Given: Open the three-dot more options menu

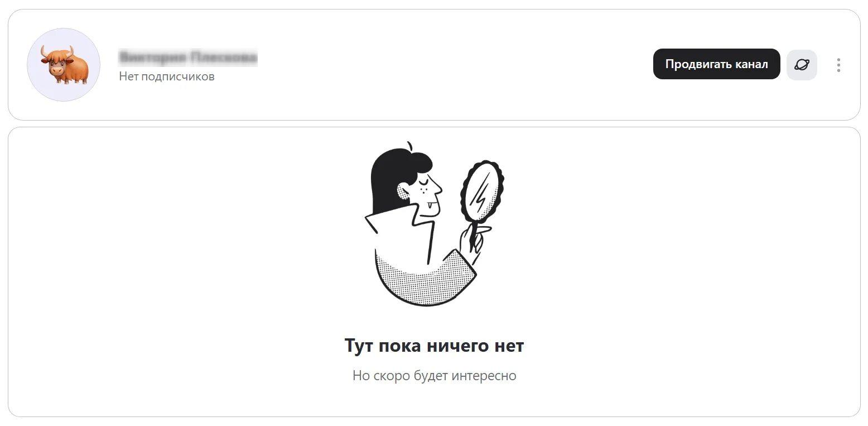Looking at the screenshot, I should click(838, 65).
